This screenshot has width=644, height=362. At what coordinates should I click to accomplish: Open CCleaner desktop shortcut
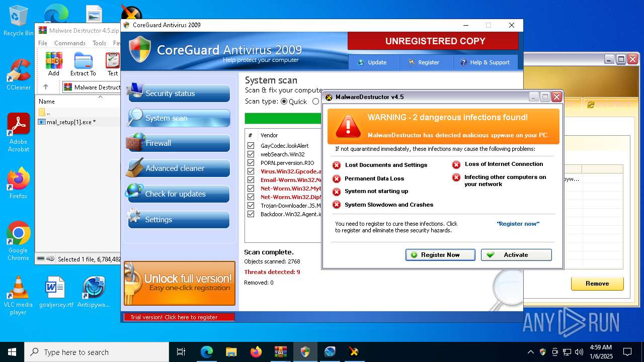18,75
